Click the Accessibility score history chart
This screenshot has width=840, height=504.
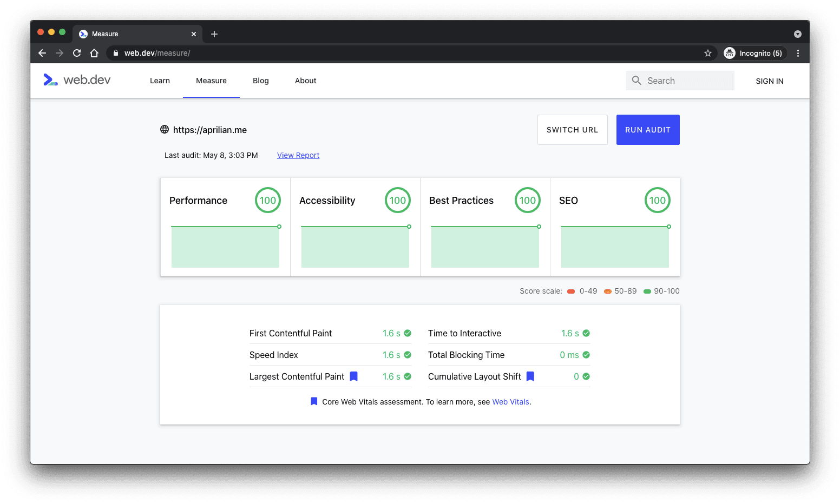[x=356, y=246]
